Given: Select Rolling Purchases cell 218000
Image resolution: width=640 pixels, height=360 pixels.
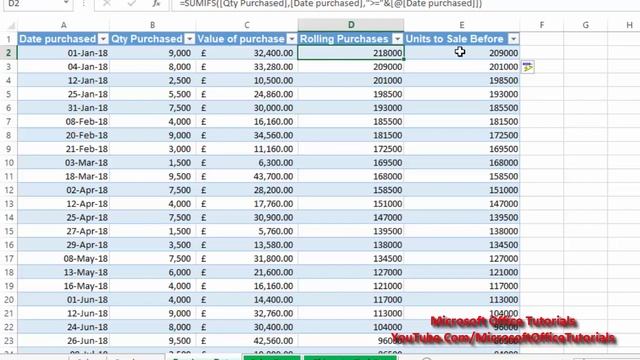Looking at the screenshot, I should pos(351,53).
